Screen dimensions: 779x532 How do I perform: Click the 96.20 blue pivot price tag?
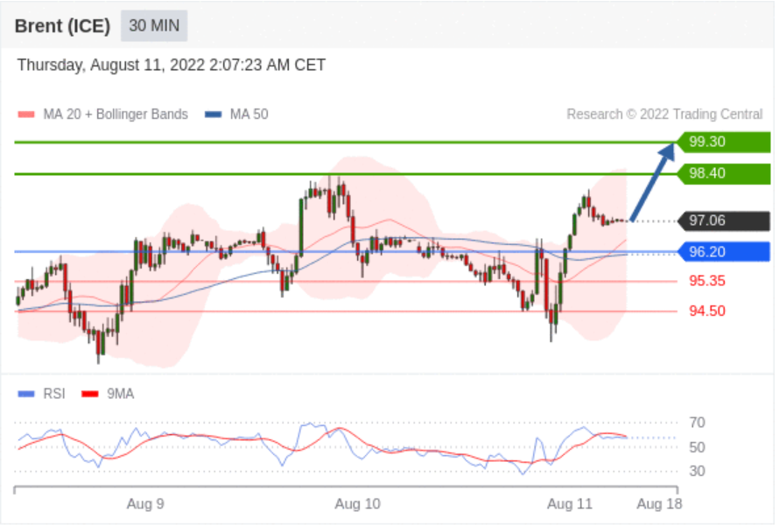click(724, 252)
